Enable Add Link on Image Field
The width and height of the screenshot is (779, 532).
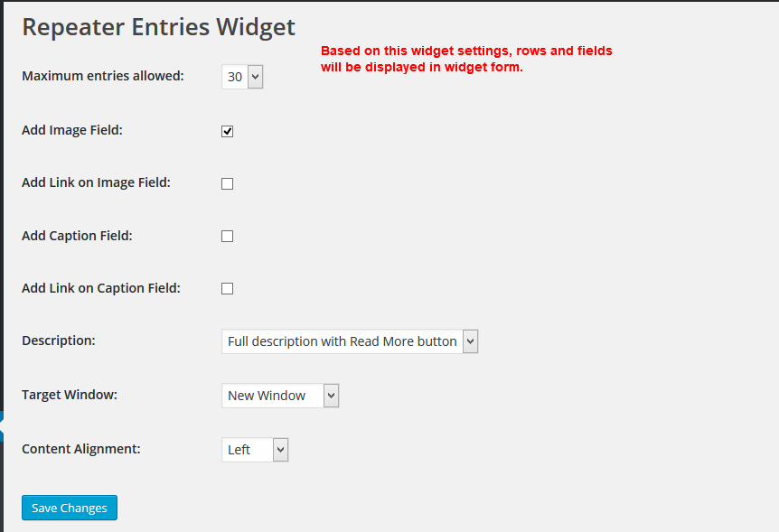(x=228, y=183)
